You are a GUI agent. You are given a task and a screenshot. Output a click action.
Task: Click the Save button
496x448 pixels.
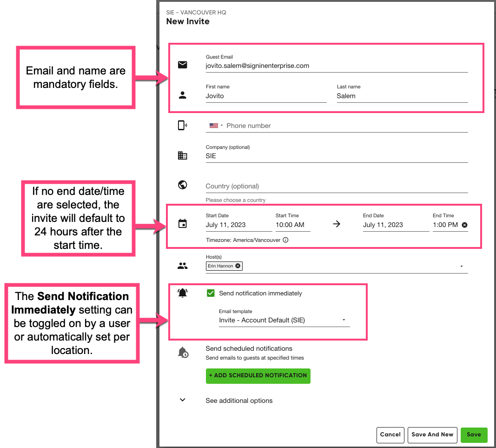(x=474, y=435)
